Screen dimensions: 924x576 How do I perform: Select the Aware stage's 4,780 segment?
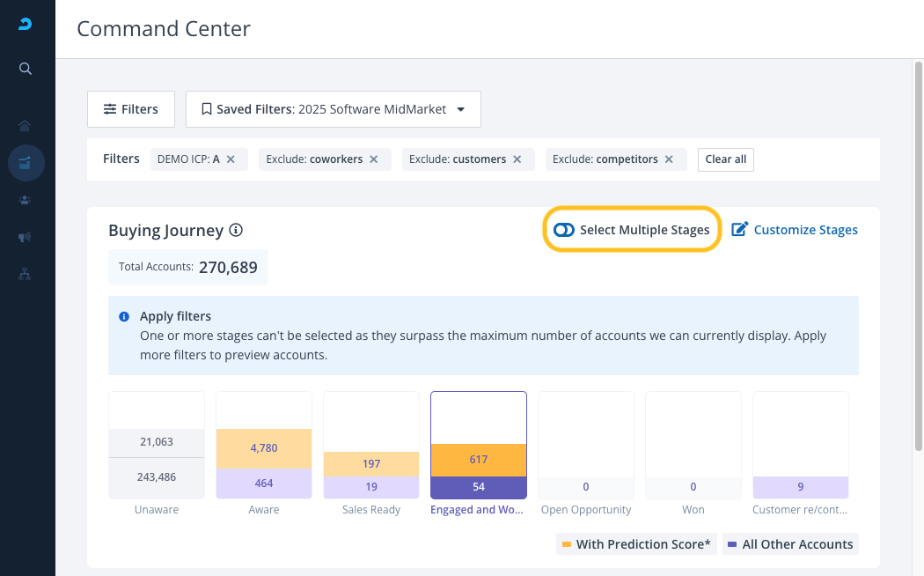(x=264, y=448)
